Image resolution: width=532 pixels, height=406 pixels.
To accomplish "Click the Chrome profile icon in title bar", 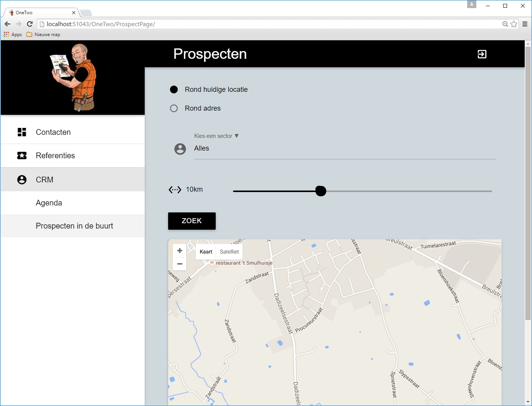I will tap(472, 4).
